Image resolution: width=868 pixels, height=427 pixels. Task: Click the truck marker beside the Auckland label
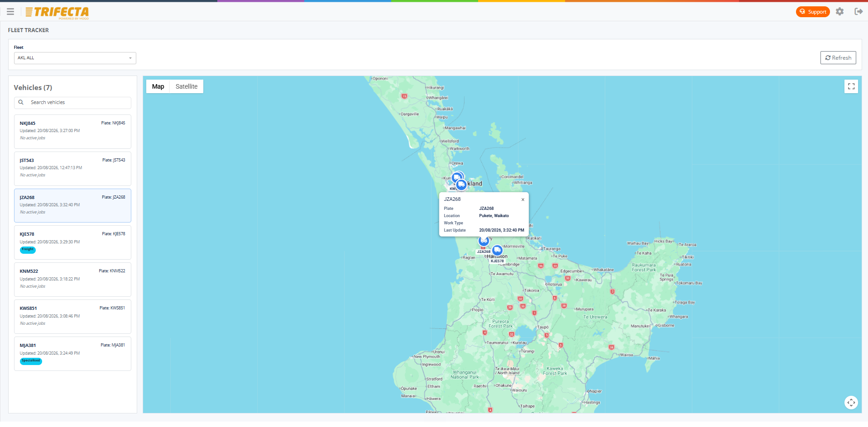[461, 185]
